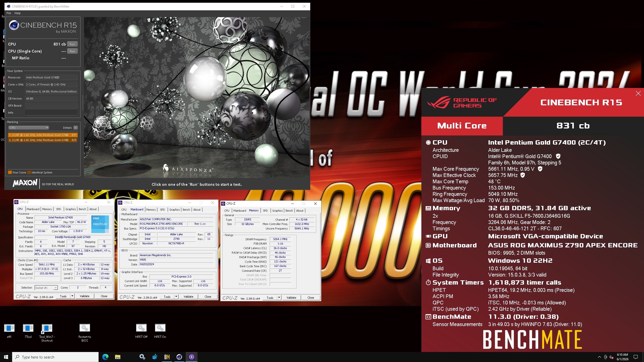Screen dimensions: 644x362
Task: Open the Cinebench File menu
Action: [9, 13]
